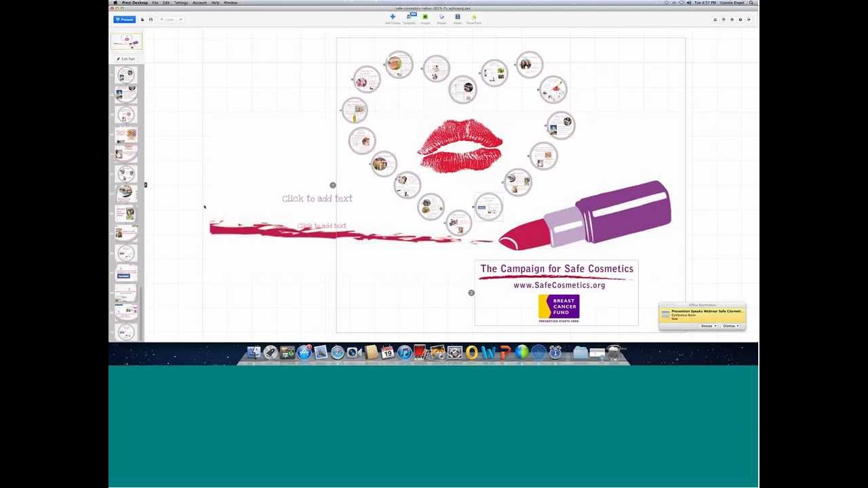
Task: Click the Snooze button in Office Reminders
Action: [x=708, y=326]
